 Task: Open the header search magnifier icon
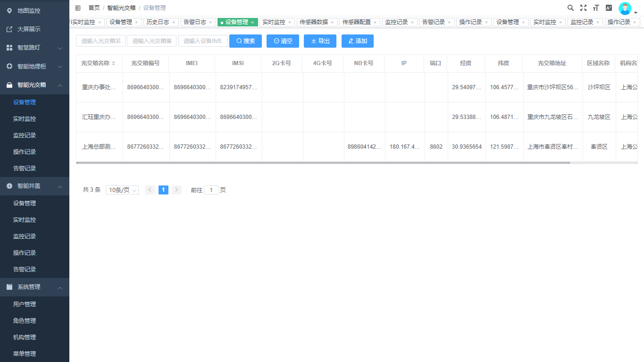tap(570, 8)
